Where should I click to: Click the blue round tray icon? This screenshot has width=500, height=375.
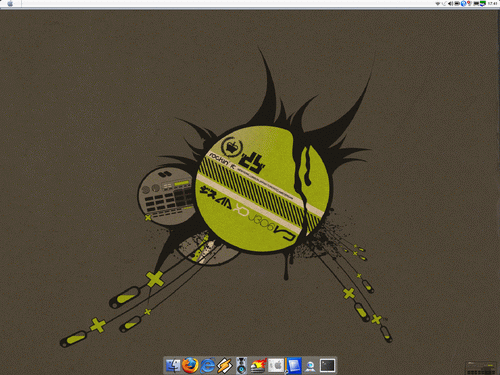[463, 3]
